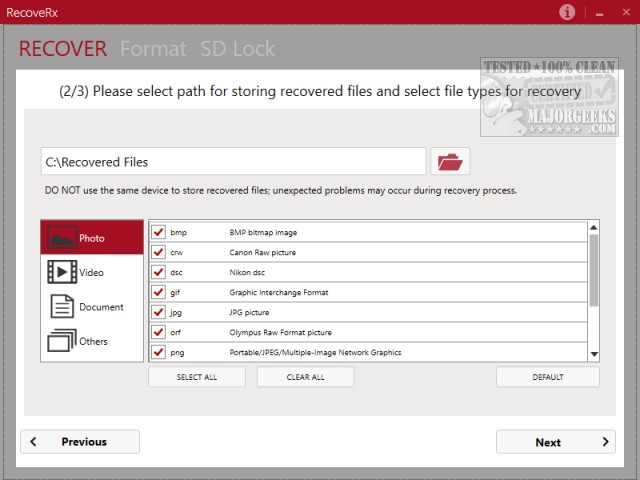Click the file type list scrollbar thumb

point(594,270)
